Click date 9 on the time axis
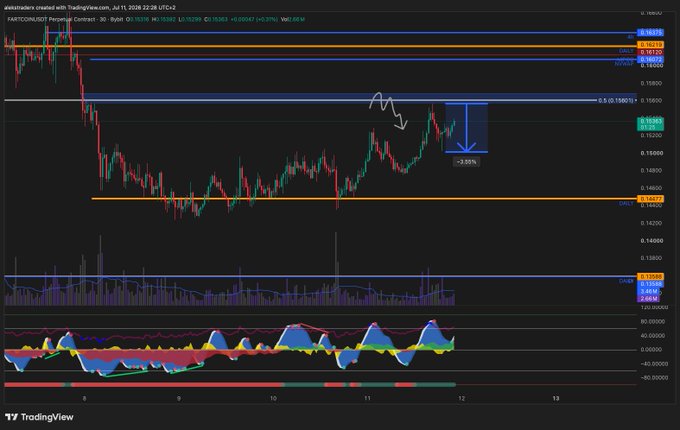680x430 pixels. pyautogui.click(x=179, y=398)
